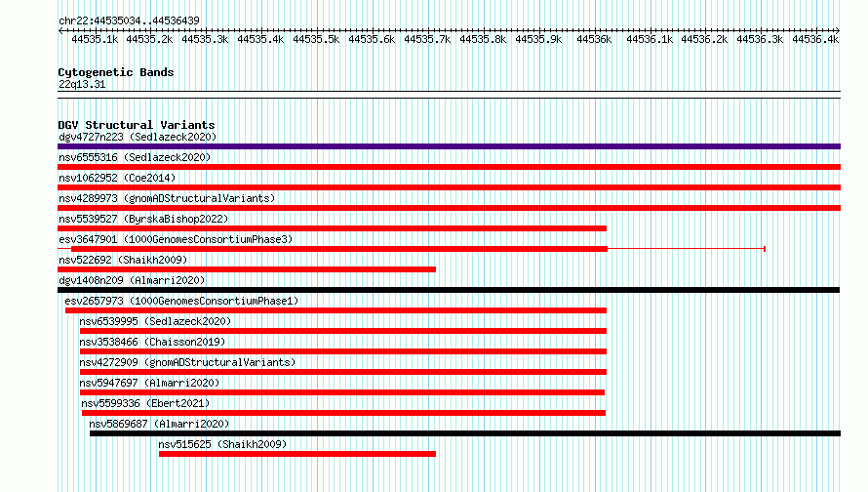The image size is (868, 492).
Task: Click the 44535.5k ruler tick label
Action: tap(316, 39)
